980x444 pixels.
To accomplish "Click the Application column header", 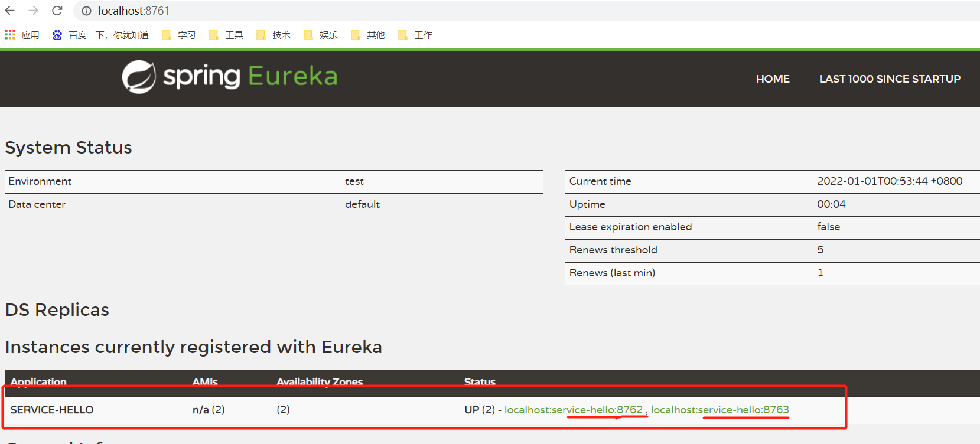I will (x=38, y=381).
